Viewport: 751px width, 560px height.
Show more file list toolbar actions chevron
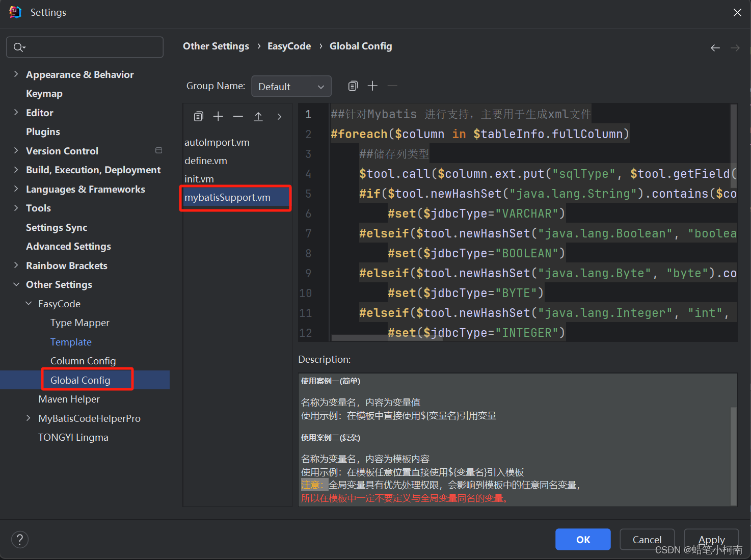pyautogui.click(x=279, y=117)
